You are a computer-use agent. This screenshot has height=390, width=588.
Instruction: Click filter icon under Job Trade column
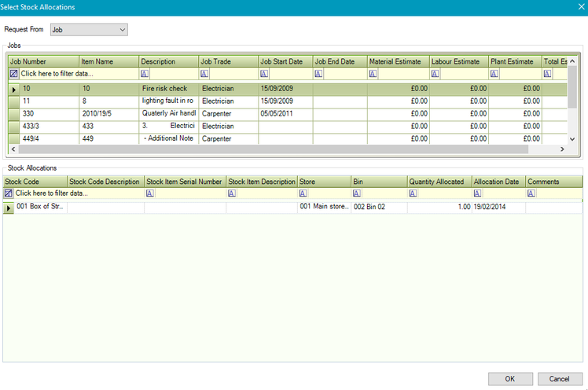pos(205,74)
